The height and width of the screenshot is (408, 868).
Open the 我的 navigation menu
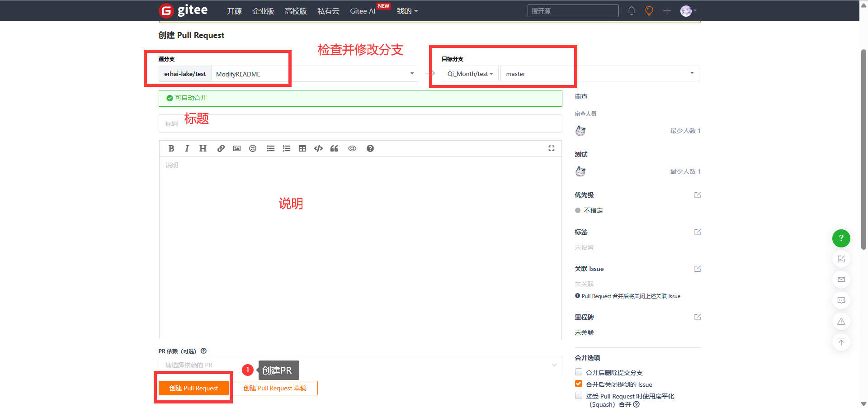tap(407, 11)
